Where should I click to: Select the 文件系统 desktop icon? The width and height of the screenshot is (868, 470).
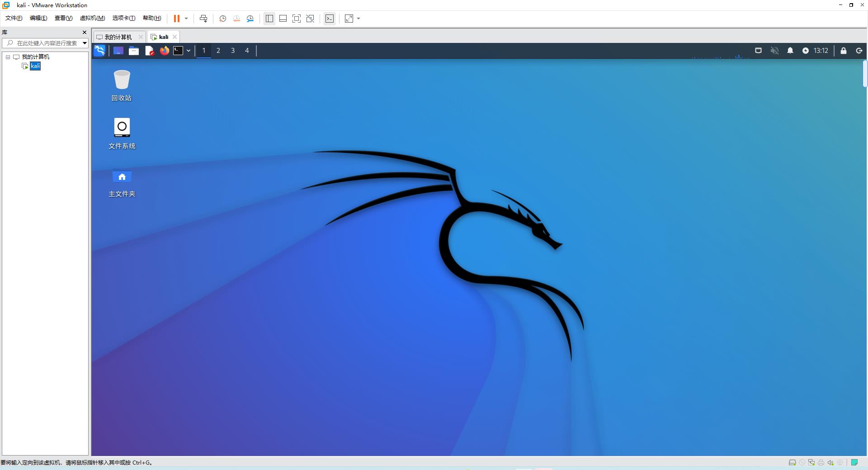click(122, 133)
